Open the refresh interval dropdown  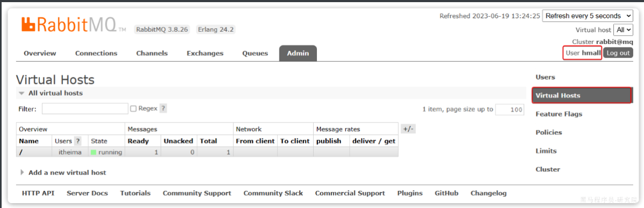pyautogui.click(x=588, y=16)
